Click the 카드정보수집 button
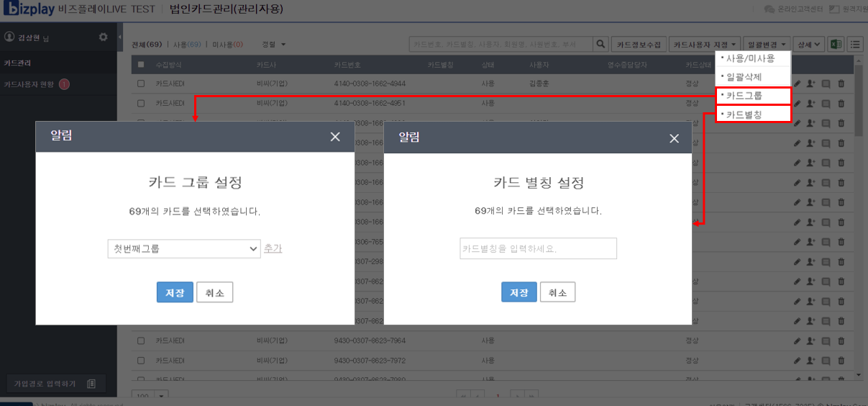The image size is (868, 406). (x=639, y=45)
